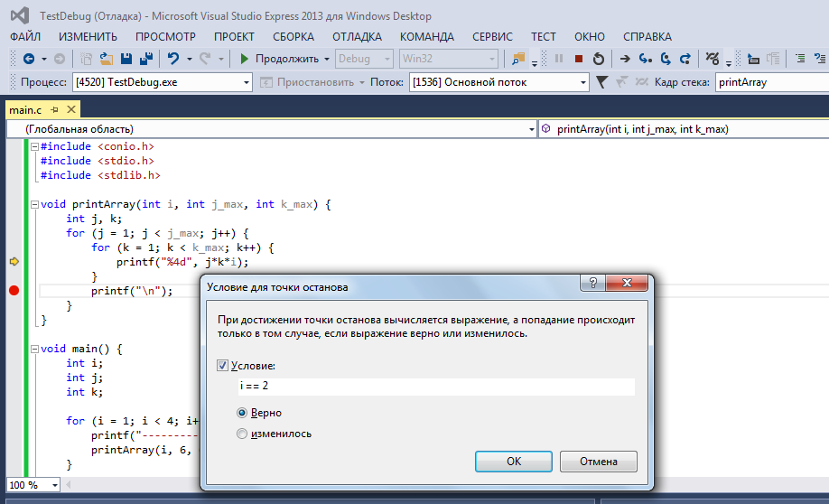The width and height of the screenshot is (829, 504).
Task: Click the thread filter funnel icon
Action: coord(601,82)
